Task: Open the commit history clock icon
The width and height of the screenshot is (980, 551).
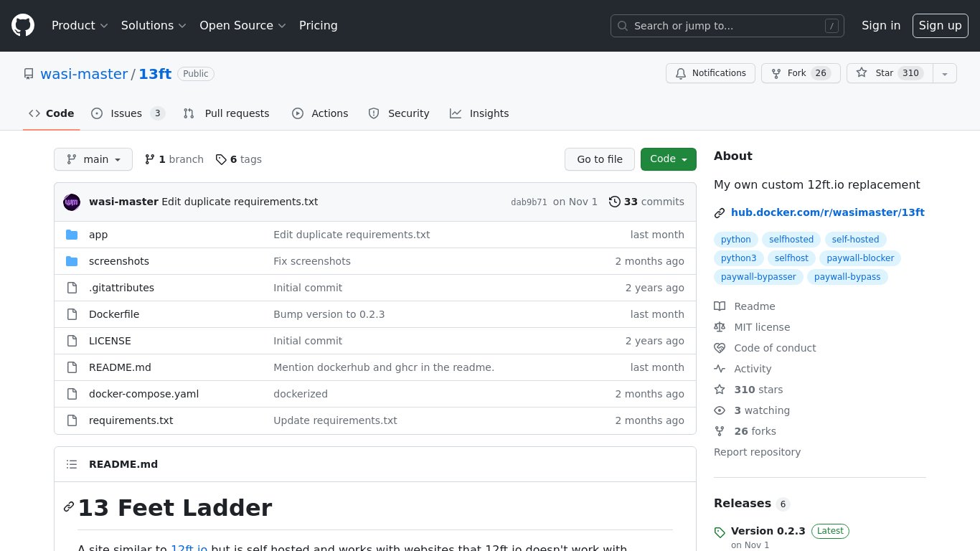Action: [615, 202]
